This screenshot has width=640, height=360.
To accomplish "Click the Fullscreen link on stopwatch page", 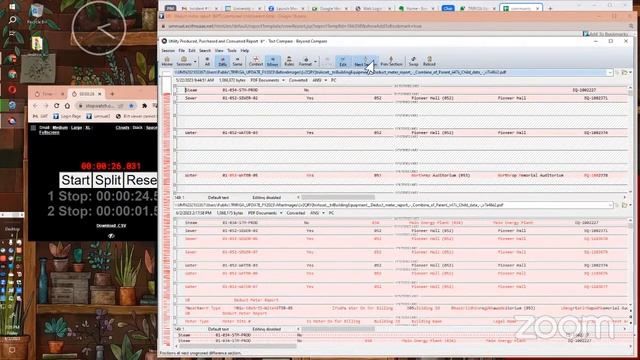I will tap(49, 133).
